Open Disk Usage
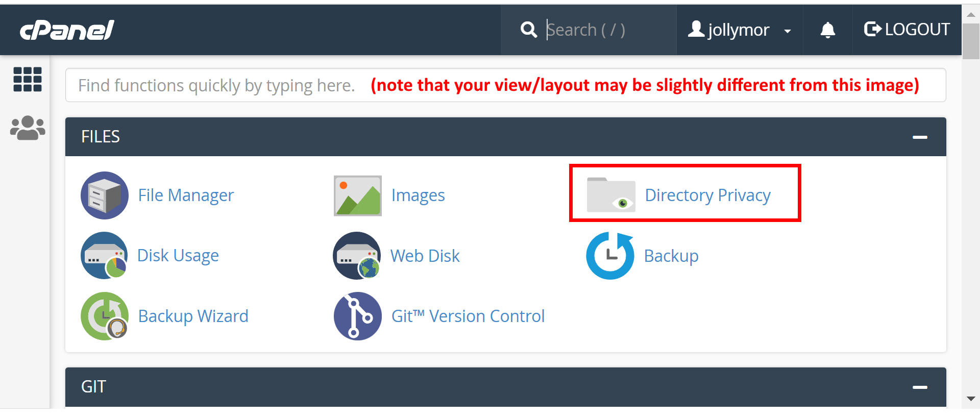 click(x=104, y=255)
